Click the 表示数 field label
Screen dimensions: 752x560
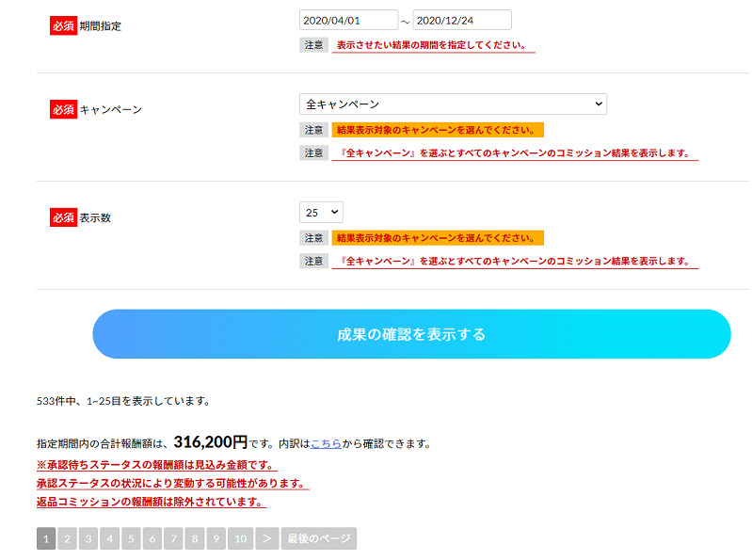click(95, 217)
